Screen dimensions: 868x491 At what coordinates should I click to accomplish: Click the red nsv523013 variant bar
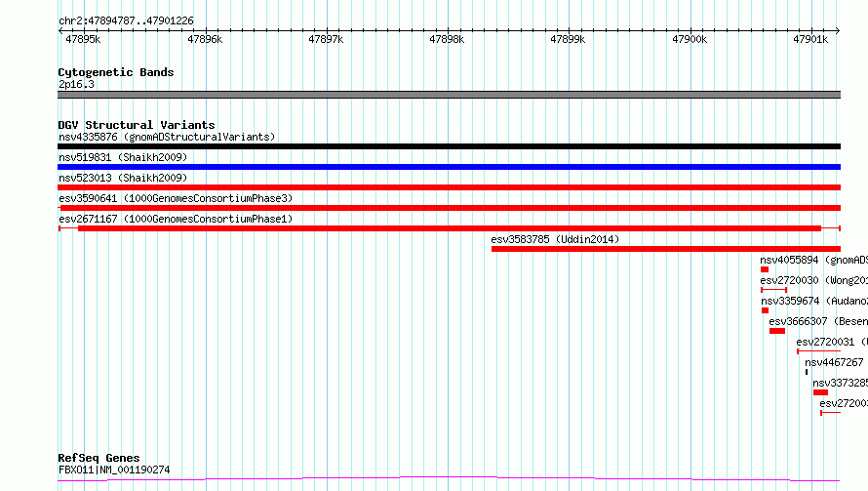[449, 187]
